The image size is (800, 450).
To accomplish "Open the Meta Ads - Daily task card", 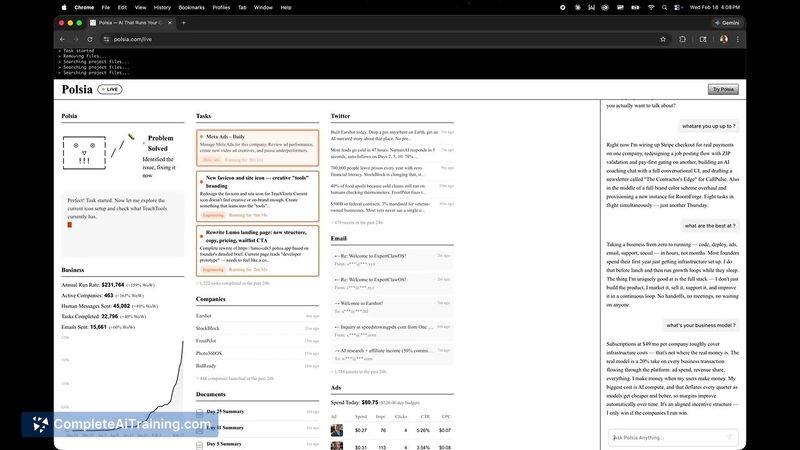I will point(258,147).
